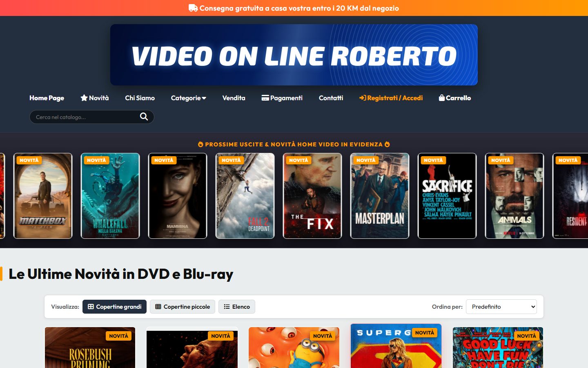This screenshot has height=368, width=588.
Task: Click the Video On Line Roberto logo banner
Action: pyautogui.click(x=294, y=55)
